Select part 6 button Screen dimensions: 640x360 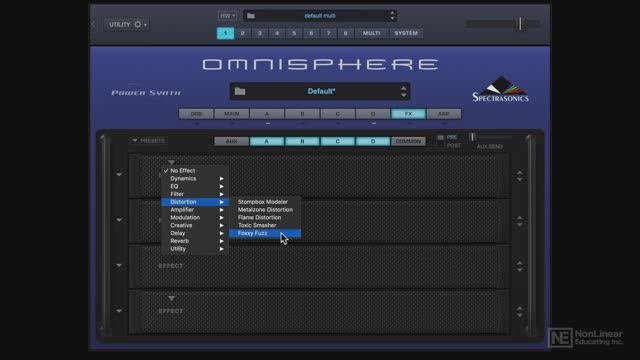(311, 33)
